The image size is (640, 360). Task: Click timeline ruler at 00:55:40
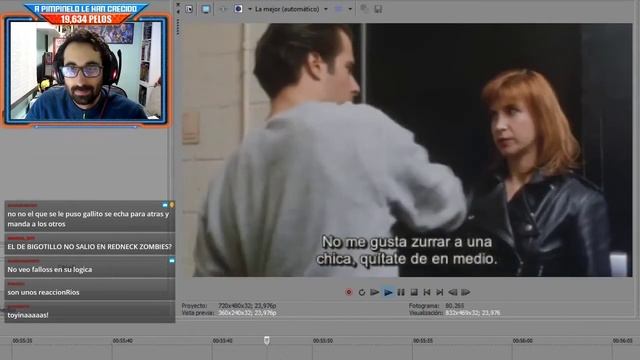pyautogui.click(x=122, y=340)
